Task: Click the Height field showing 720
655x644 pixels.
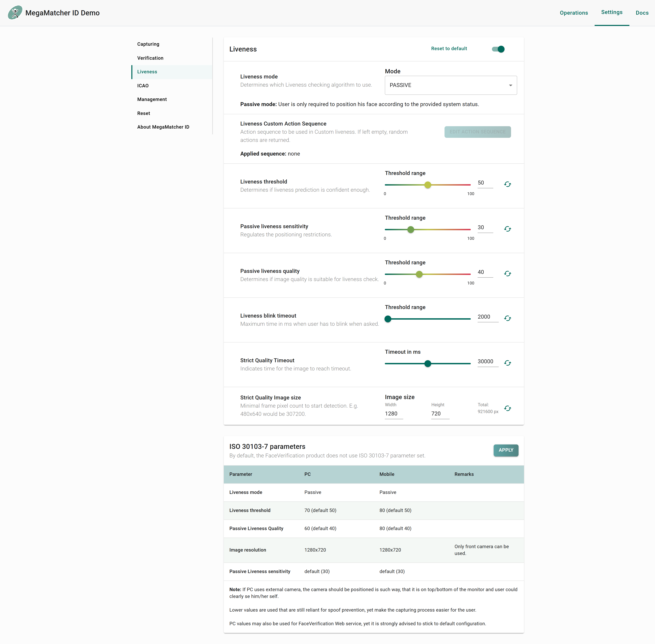Action: pos(440,414)
